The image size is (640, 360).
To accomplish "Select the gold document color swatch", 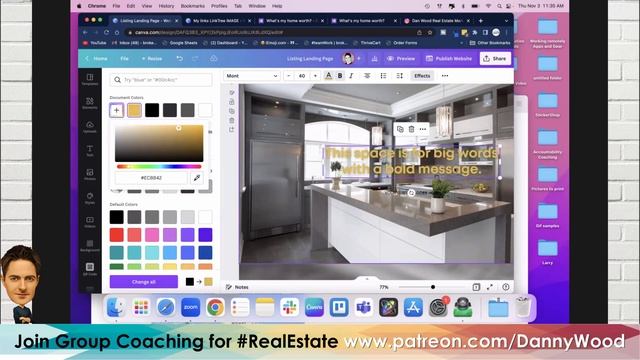I will point(134,110).
